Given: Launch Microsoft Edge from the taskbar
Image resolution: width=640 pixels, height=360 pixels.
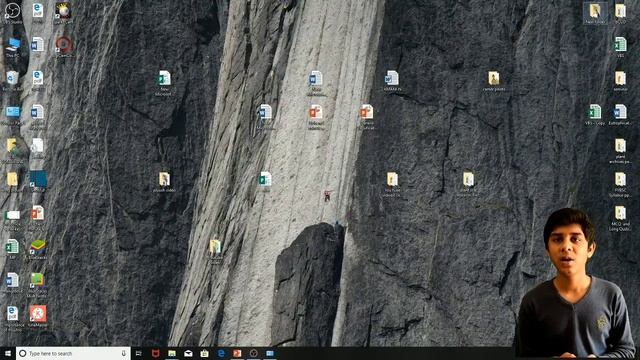Looking at the screenshot, I should (221, 353).
